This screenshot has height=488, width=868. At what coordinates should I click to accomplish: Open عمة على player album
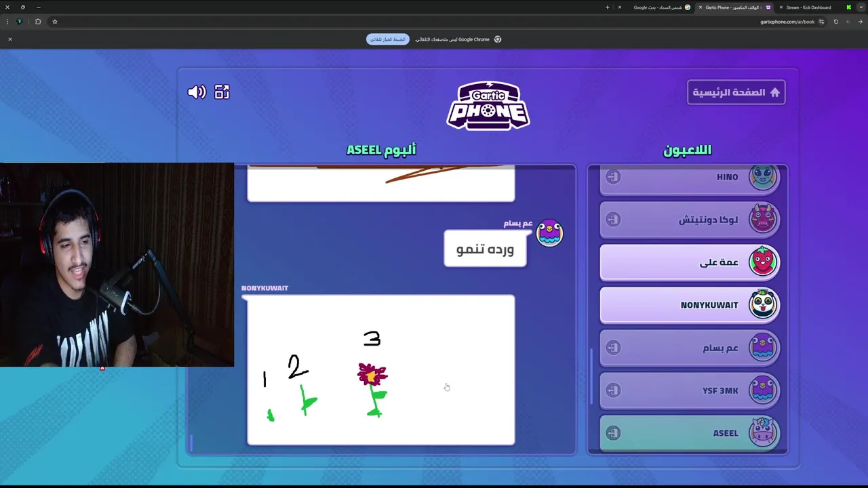[690, 262]
